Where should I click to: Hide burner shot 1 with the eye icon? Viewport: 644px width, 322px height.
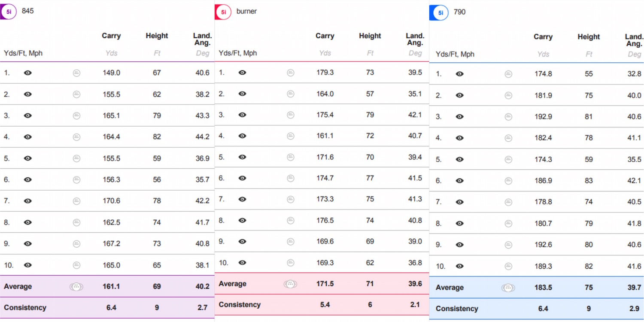[242, 73]
